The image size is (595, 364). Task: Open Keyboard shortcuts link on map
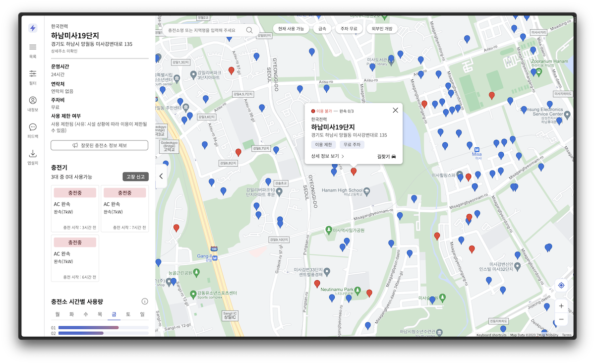(491, 335)
